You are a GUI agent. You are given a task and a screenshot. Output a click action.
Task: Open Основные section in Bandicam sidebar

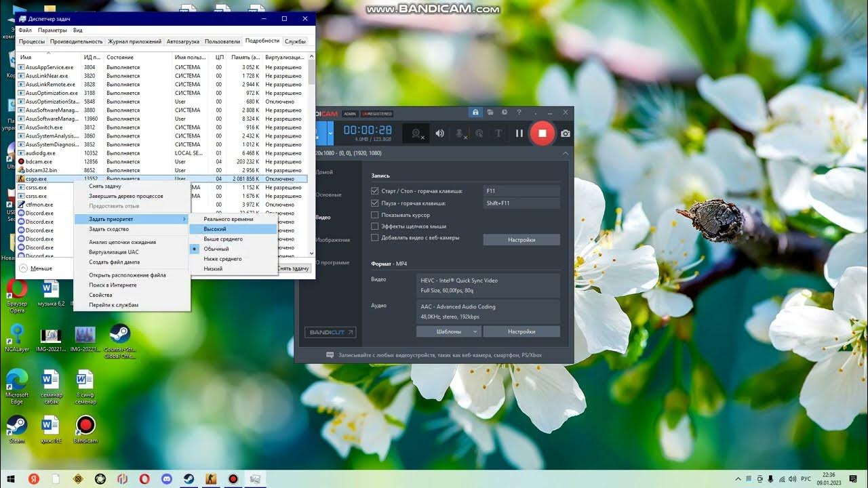pos(328,195)
